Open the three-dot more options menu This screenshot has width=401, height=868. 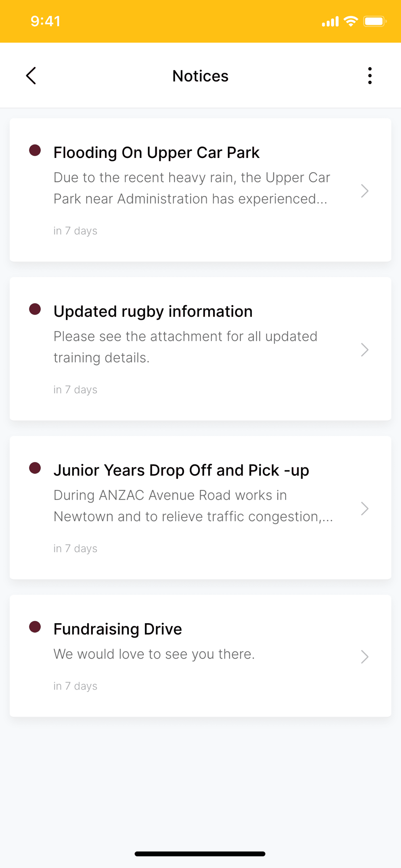(370, 76)
